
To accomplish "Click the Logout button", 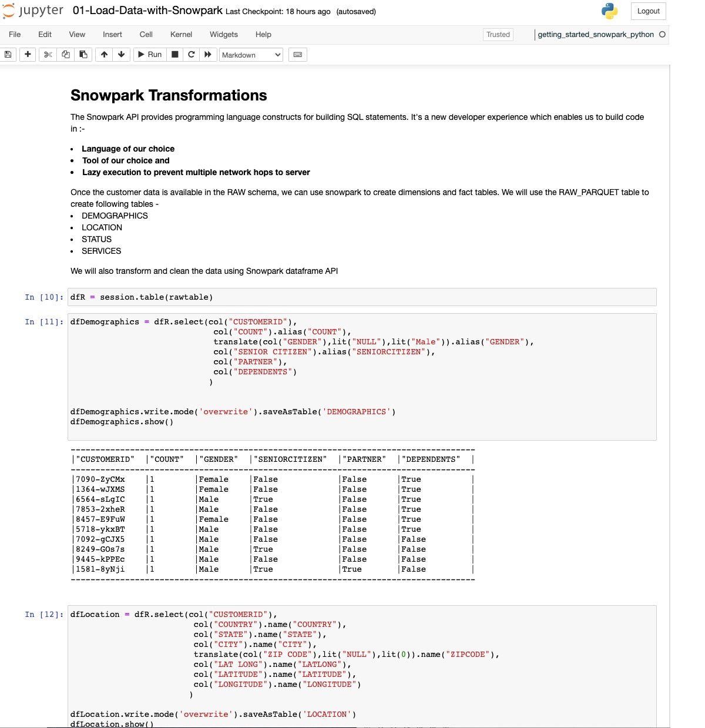I will (x=648, y=11).
